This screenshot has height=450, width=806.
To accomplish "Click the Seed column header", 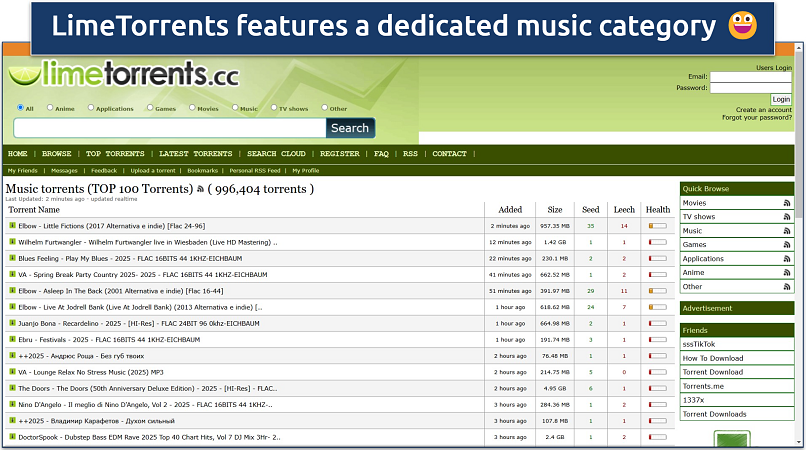I will click(x=591, y=210).
